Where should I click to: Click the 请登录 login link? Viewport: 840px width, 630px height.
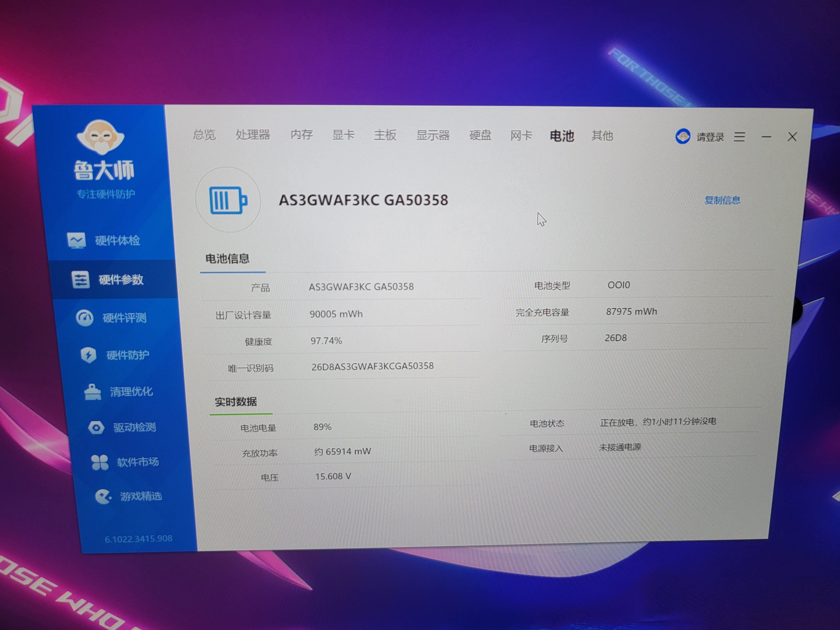click(x=710, y=137)
